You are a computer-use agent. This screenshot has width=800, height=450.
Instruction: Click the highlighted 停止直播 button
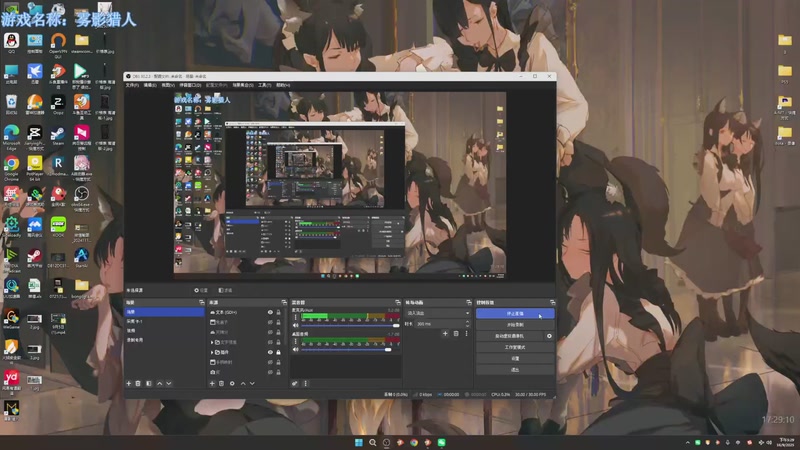pyautogui.click(x=515, y=313)
